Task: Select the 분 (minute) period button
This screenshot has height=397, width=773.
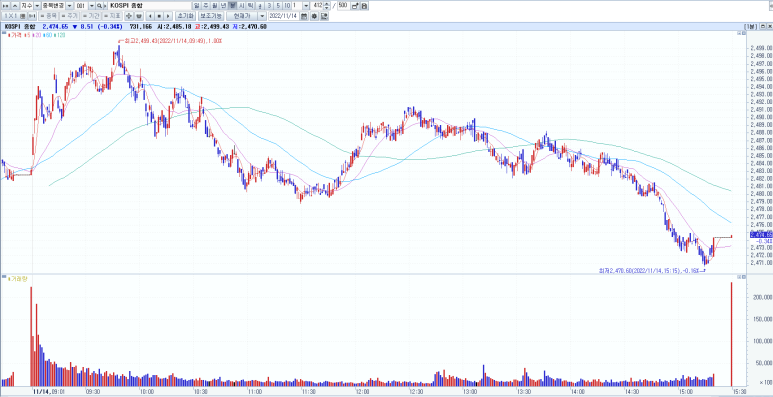Action: coord(232,6)
